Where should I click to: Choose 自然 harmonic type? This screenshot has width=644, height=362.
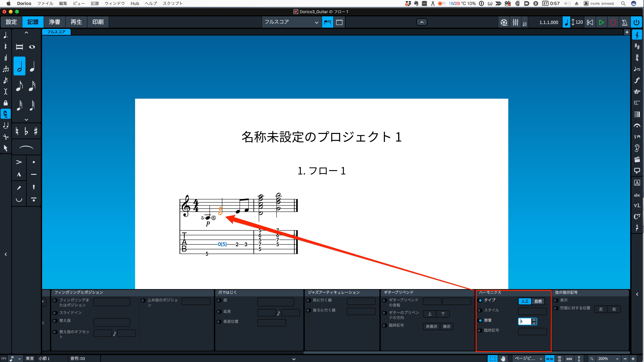[x=538, y=301]
